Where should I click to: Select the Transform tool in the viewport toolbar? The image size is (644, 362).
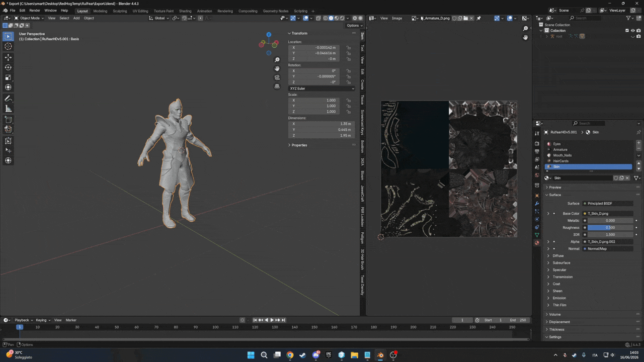pos(8,87)
